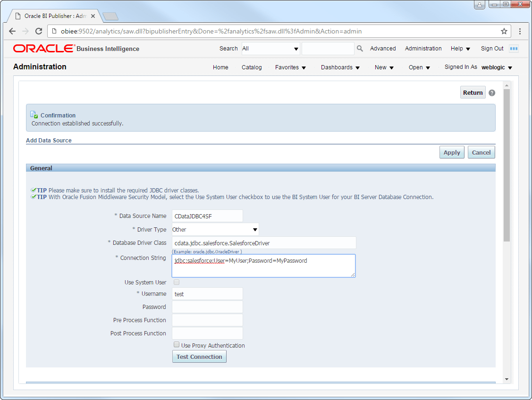Switch to the Catalog menu item
Viewport: 532px width, 400px height.
pos(252,67)
